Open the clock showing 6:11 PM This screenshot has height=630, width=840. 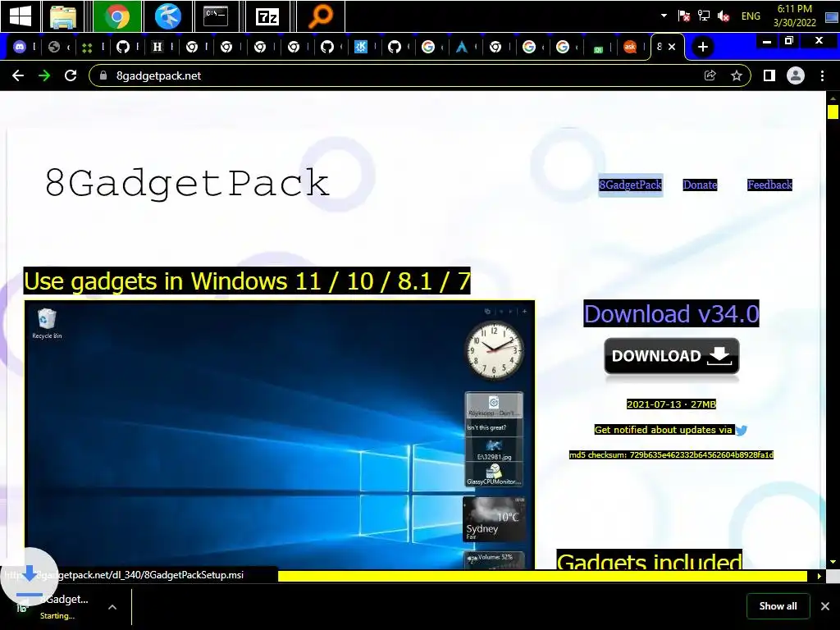pos(794,16)
